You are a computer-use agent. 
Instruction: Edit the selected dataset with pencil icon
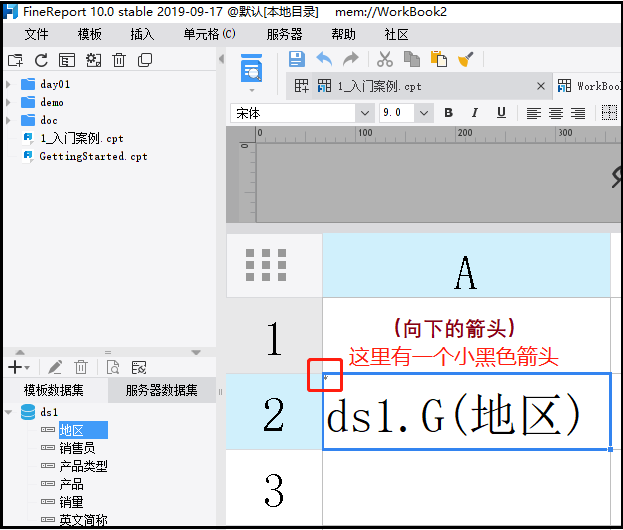(x=55, y=367)
